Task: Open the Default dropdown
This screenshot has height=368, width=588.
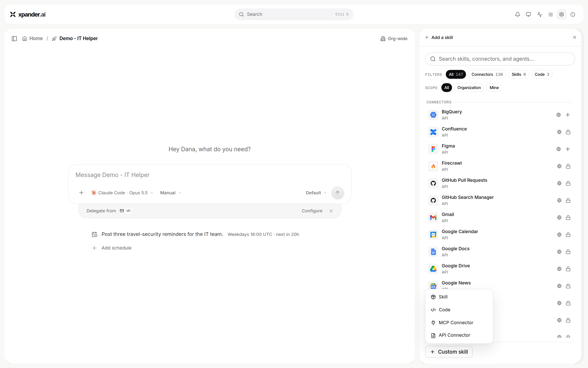Action: click(x=316, y=193)
